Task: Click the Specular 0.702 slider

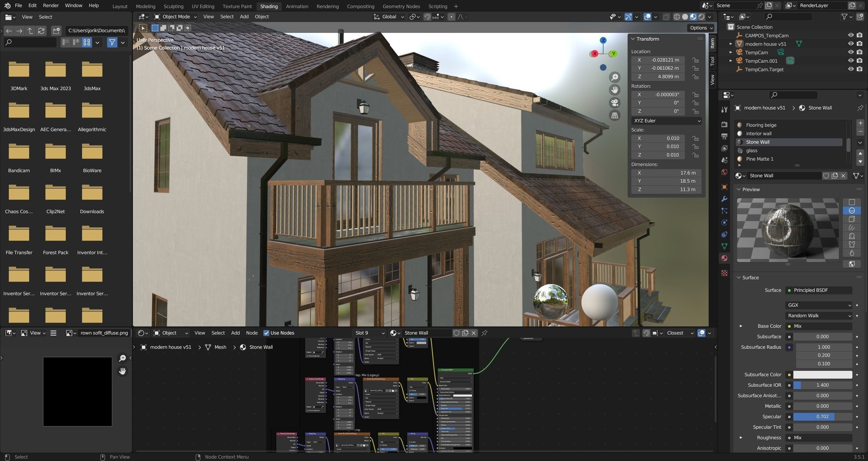Action: pyautogui.click(x=822, y=417)
